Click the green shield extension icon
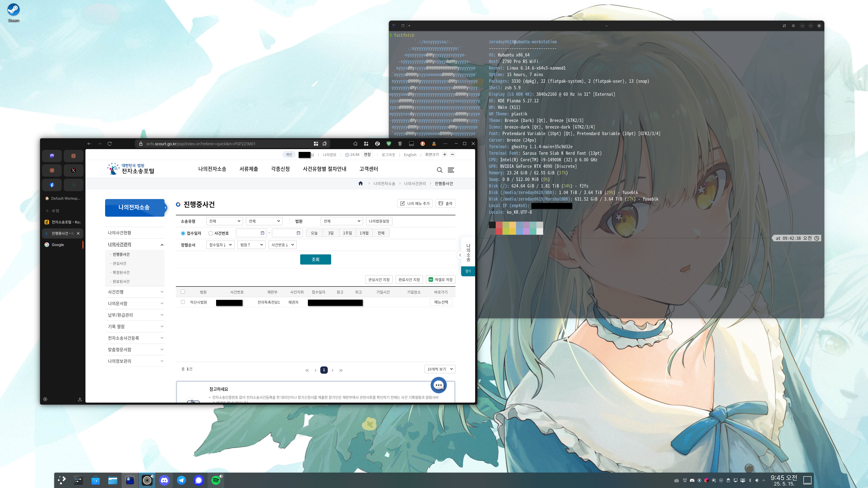This screenshot has width=868, height=488. [389, 144]
